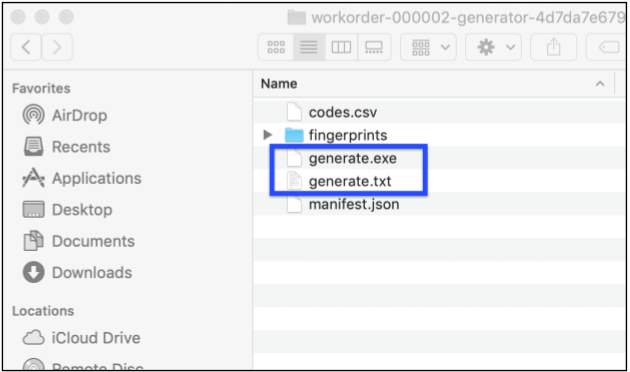630x372 pixels.
Task: Expand the fingerprints folder disclosure triangle
Action: 268,135
